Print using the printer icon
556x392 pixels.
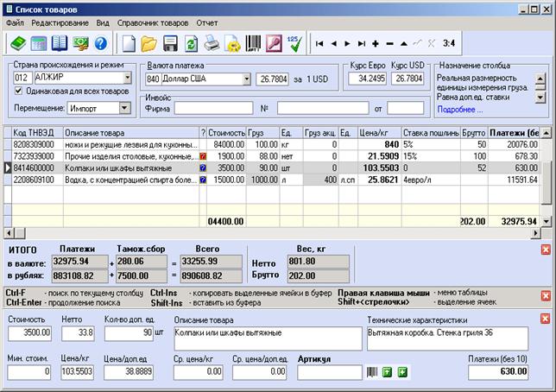[x=212, y=44]
